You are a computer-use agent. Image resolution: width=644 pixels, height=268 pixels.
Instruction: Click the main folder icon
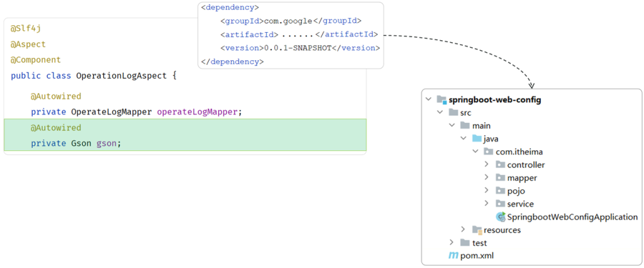465,126
